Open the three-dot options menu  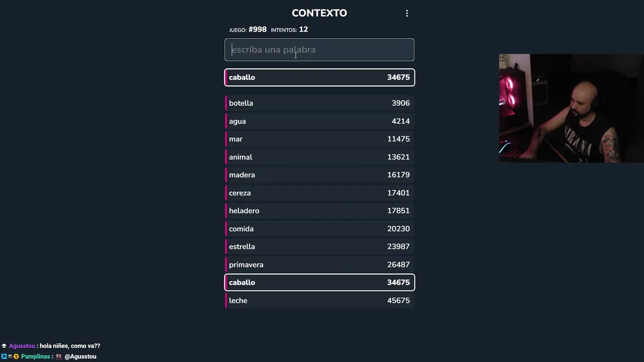pyautogui.click(x=407, y=14)
